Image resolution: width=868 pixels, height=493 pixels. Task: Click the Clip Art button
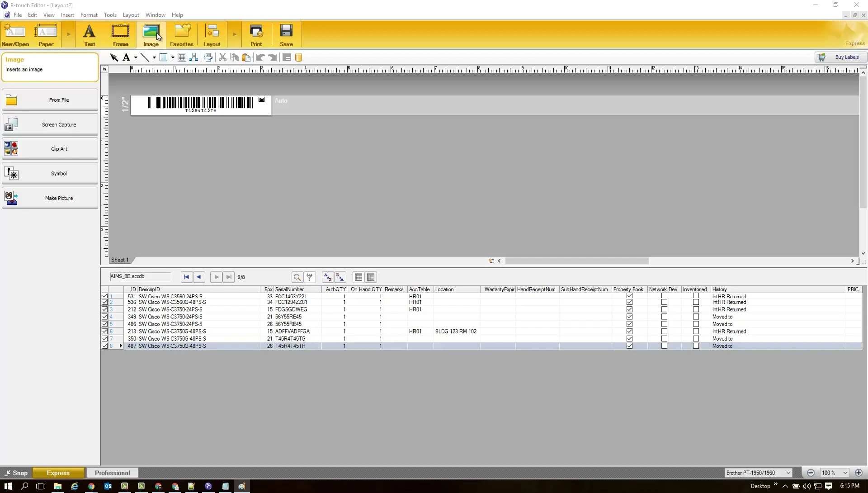(50, 149)
